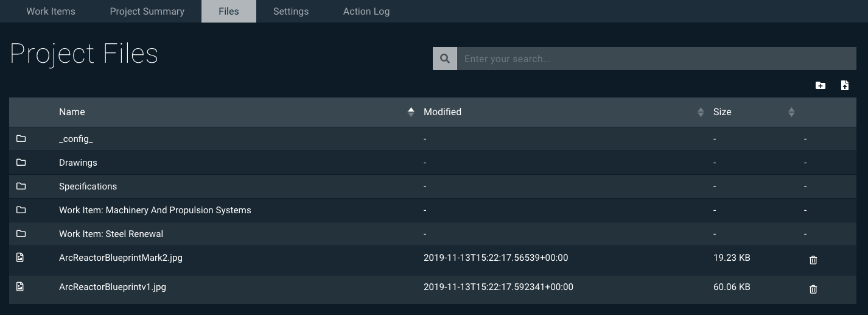Switch to the Work Items tab
Image resolution: width=868 pixels, height=315 pixels.
[x=51, y=12]
